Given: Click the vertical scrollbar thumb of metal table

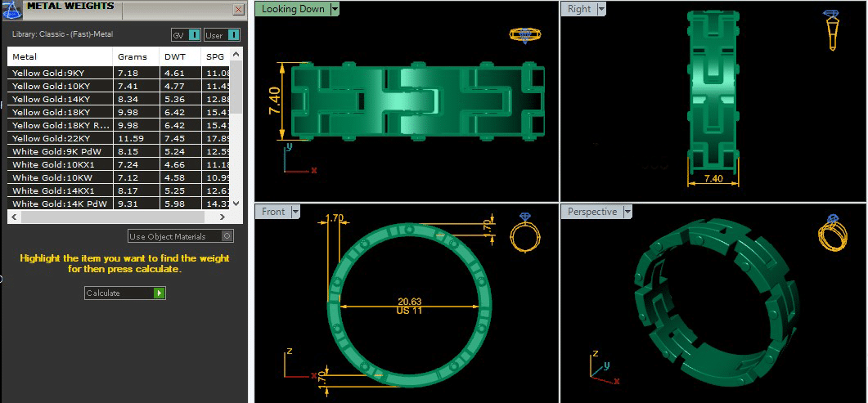Looking at the screenshot, I should coord(236,87).
